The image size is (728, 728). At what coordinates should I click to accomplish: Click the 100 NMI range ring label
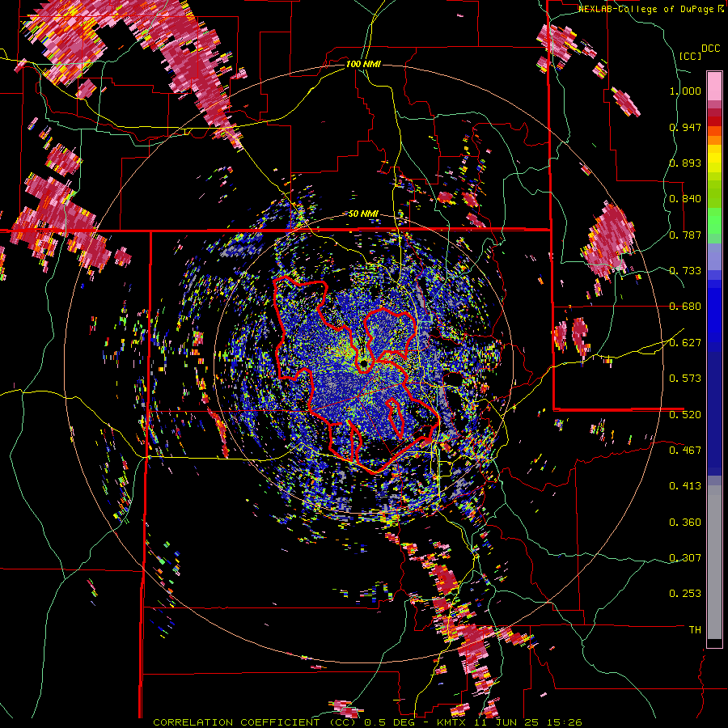pyautogui.click(x=363, y=64)
